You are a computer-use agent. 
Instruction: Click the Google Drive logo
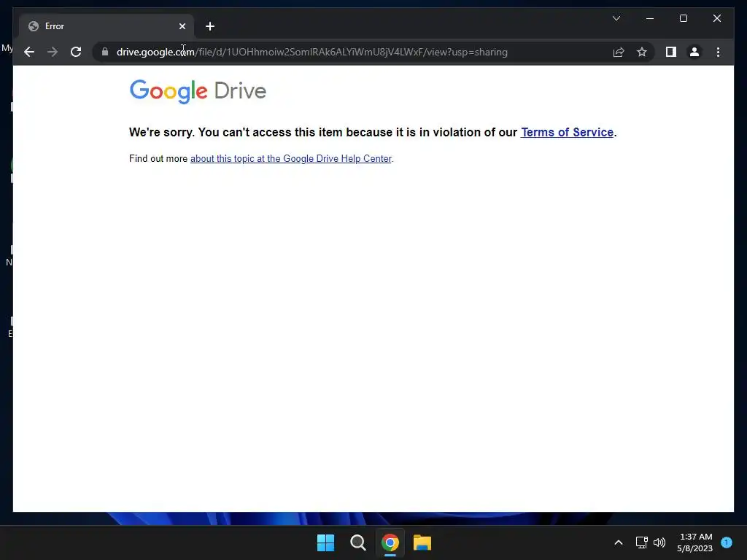point(198,91)
